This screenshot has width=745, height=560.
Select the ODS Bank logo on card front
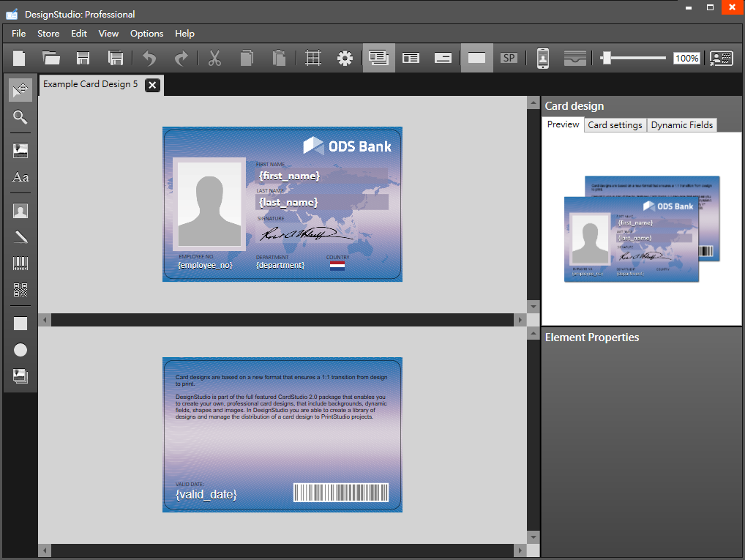click(x=348, y=146)
